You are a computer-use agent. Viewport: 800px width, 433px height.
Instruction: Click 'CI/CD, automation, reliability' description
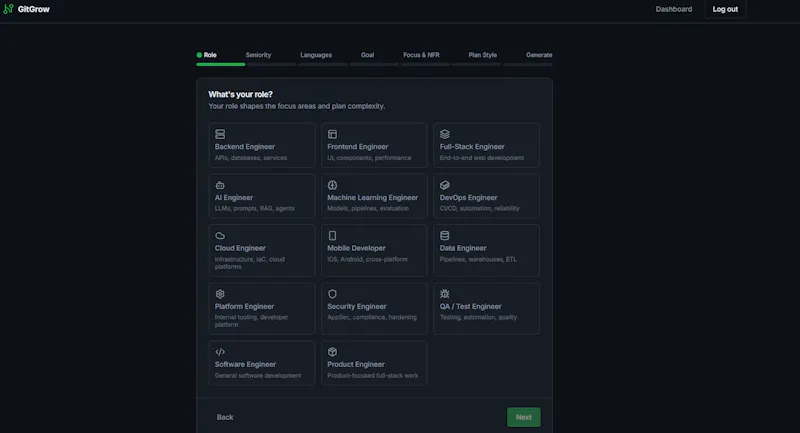click(x=480, y=209)
